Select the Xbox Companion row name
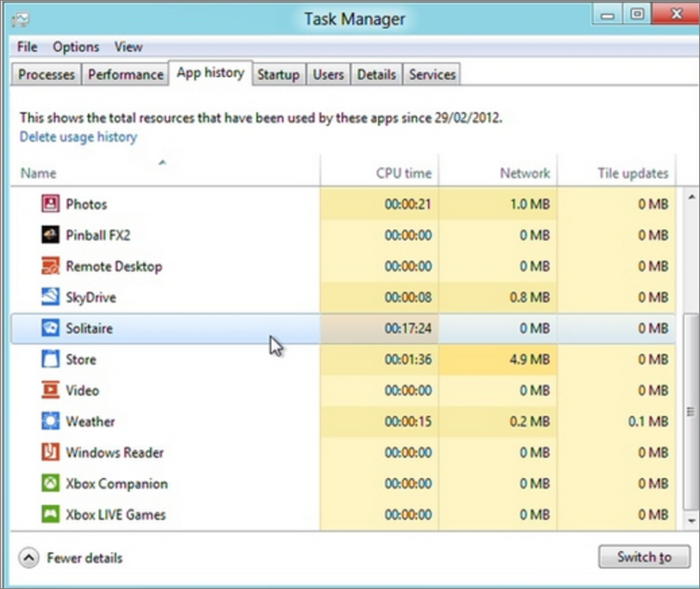 [x=117, y=483]
